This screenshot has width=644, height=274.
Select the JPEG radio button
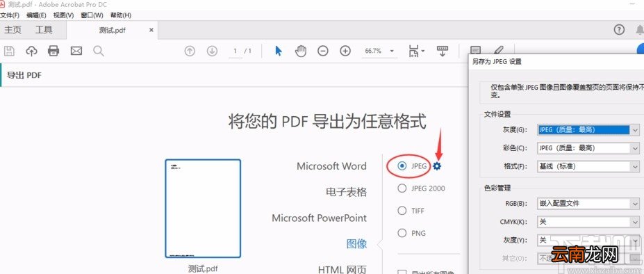tap(402, 166)
